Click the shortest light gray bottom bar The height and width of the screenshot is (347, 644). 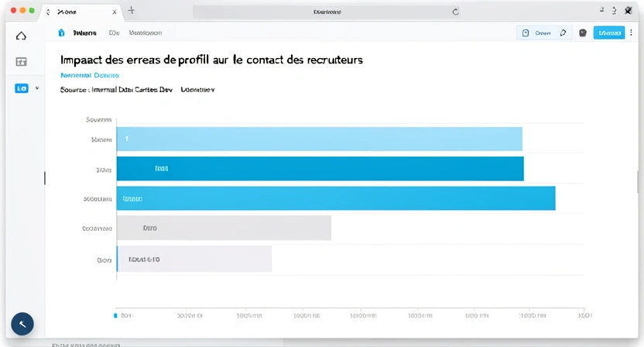click(x=194, y=259)
